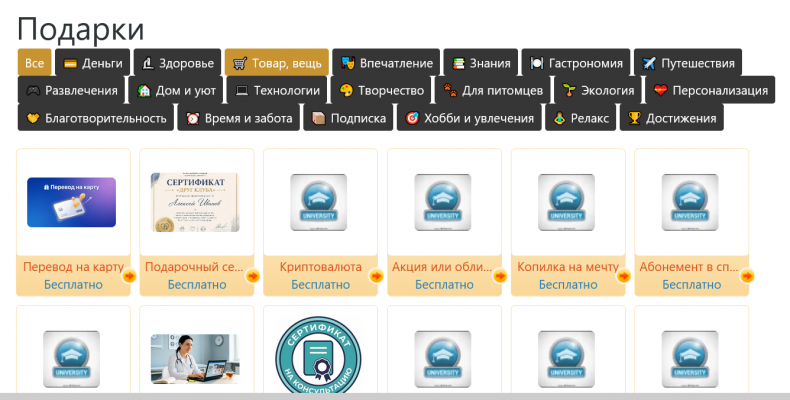
Task: Toggle the Товар, вещь category filter
Action: 277,62
